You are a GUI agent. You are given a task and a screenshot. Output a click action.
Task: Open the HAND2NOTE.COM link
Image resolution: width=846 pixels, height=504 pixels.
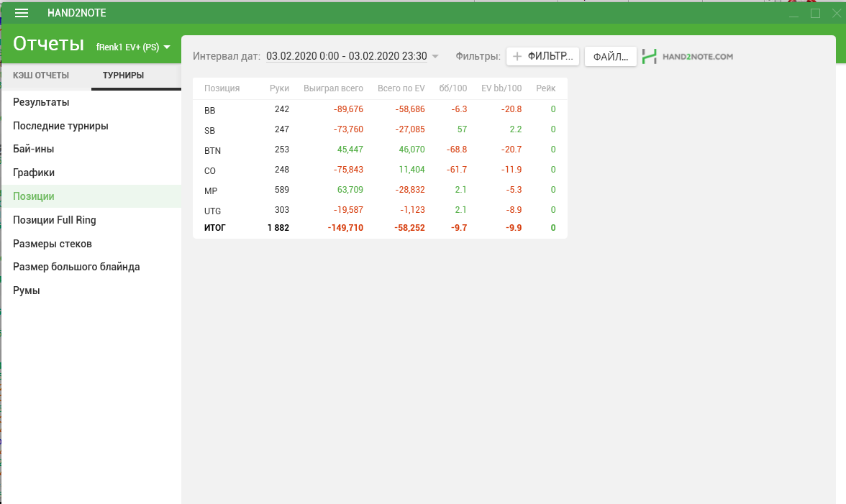coord(698,56)
